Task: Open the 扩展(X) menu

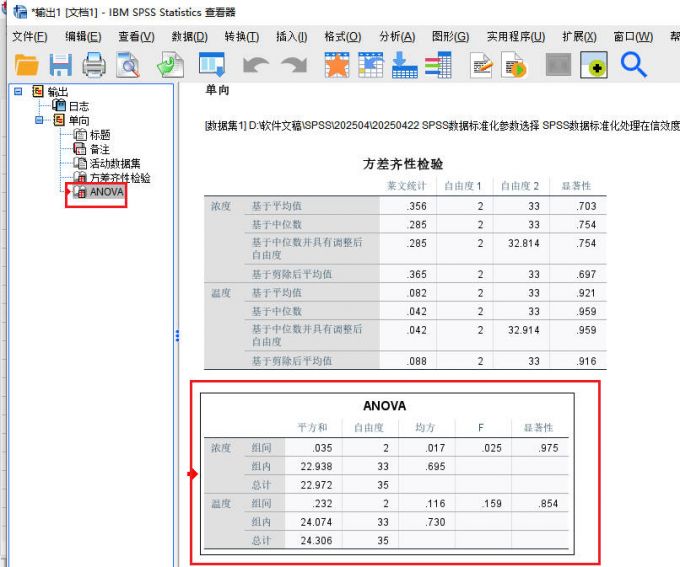Action: tap(579, 37)
